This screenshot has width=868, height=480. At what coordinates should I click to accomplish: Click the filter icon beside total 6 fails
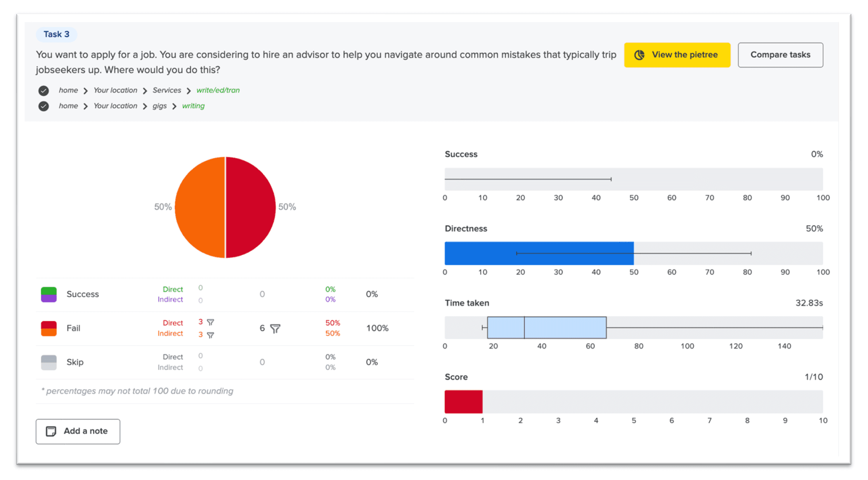(x=275, y=329)
